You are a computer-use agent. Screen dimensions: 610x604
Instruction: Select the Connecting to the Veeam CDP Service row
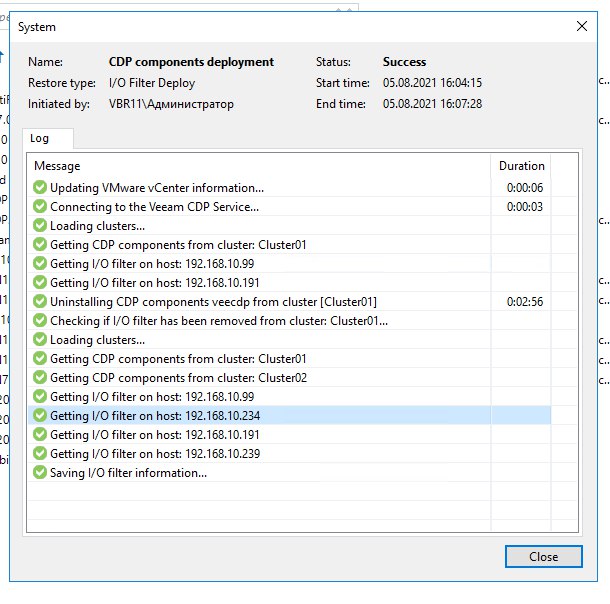154,207
